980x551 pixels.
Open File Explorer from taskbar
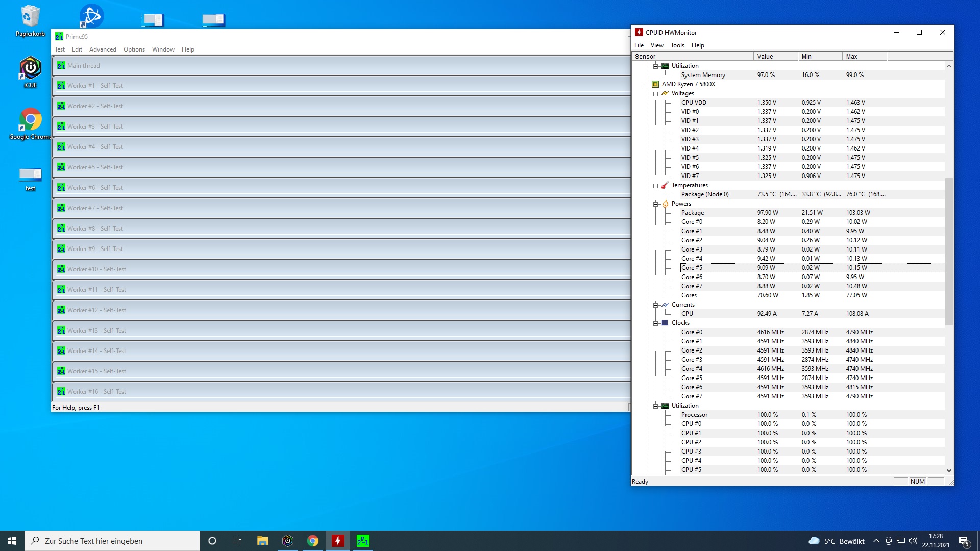(262, 541)
